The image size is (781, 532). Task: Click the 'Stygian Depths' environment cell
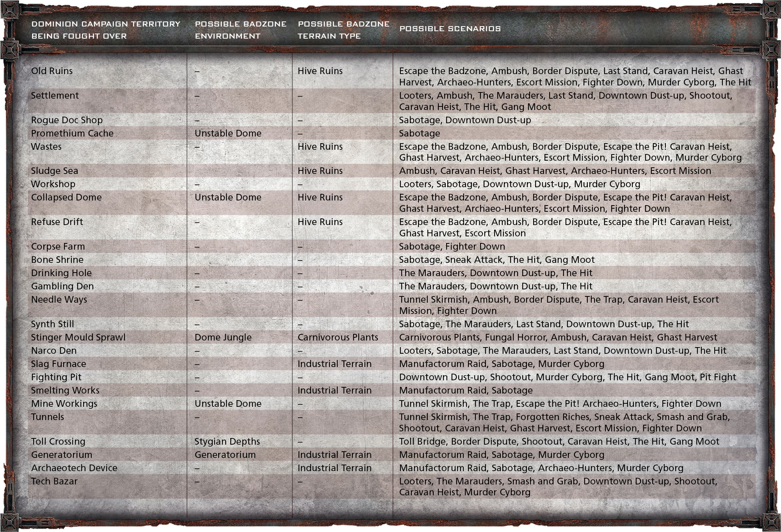pos(227,442)
